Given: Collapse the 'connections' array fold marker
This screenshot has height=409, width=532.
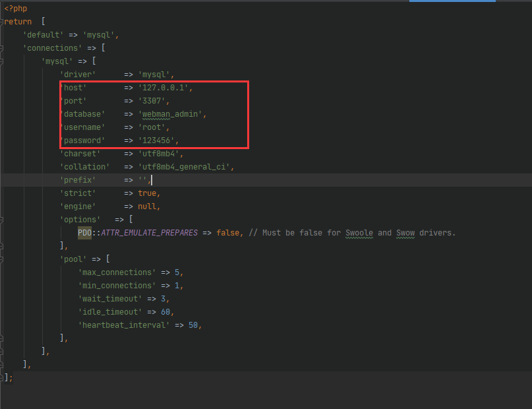Looking at the screenshot, I should tap(1, 49).
